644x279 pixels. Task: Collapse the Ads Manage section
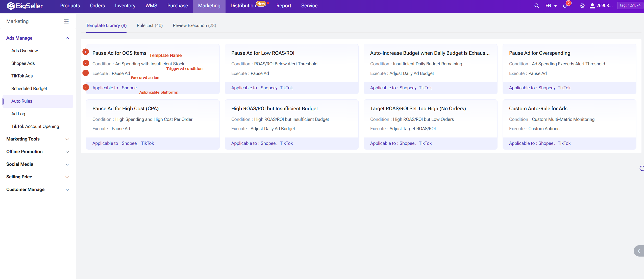[67, 38]
